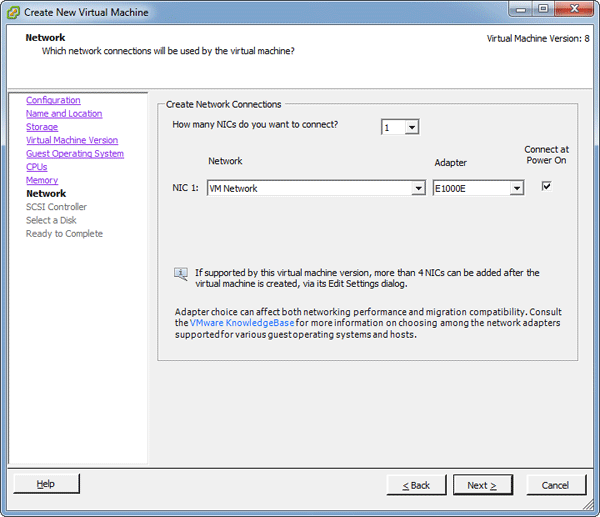Open Name and Location step
600x517 pixels.
coord(64,114)
